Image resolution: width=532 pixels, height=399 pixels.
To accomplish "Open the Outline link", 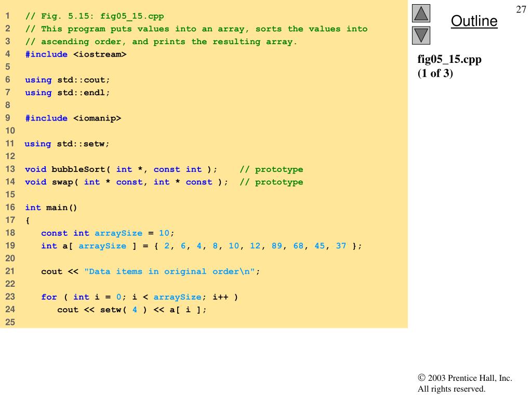I will click(x=474, y=21).
